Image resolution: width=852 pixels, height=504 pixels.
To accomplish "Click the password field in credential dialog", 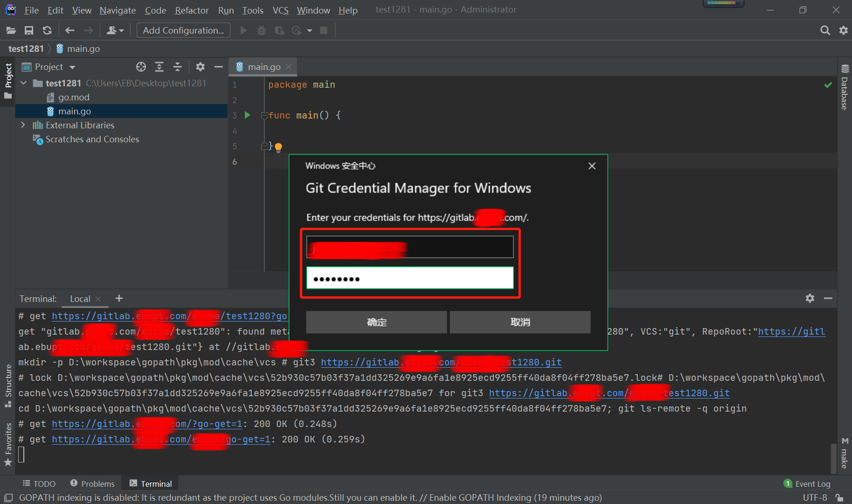I will [410, 278].
